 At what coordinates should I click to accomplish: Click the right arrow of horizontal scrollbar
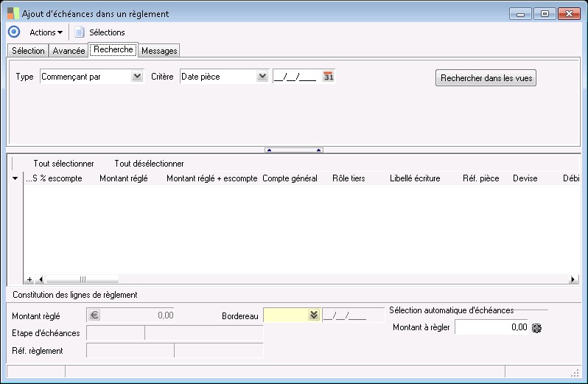coord(573,279)
